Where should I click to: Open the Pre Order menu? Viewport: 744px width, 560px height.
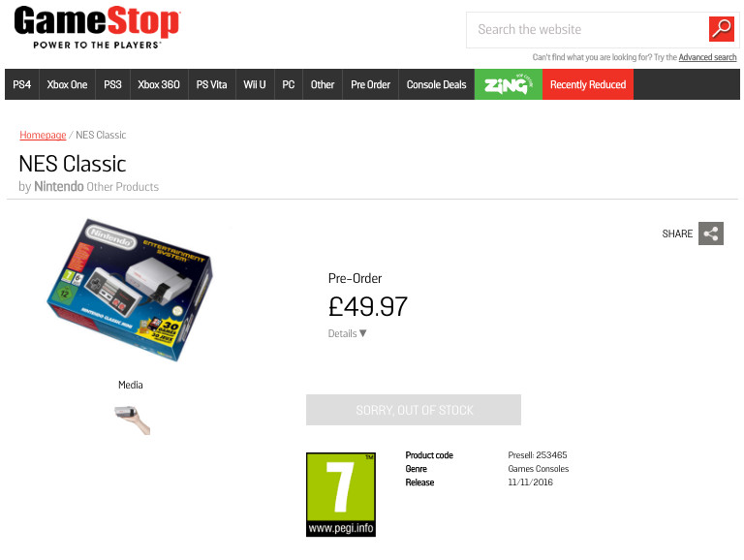pyautogui.click(x=371, y=84)
